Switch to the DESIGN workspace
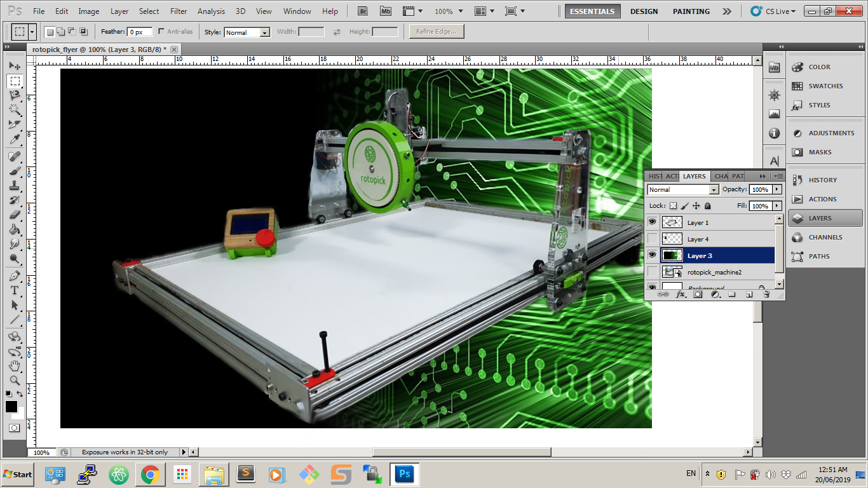Viewport: 868px width, 488px height. pyautogui.click(x=644, y=11)
